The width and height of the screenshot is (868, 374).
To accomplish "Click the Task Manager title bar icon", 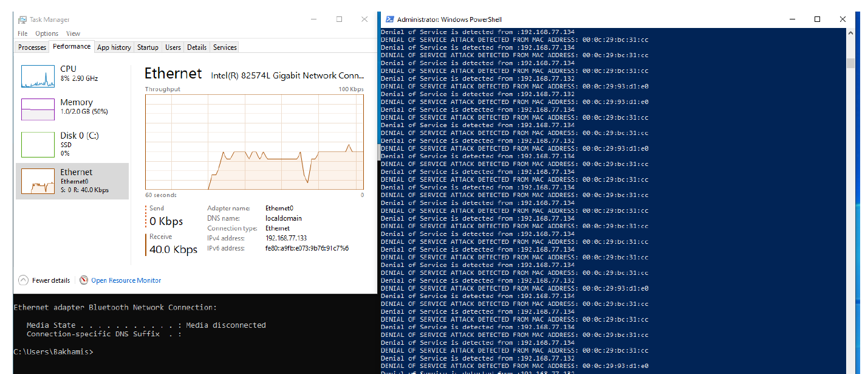I will (22, 19).
